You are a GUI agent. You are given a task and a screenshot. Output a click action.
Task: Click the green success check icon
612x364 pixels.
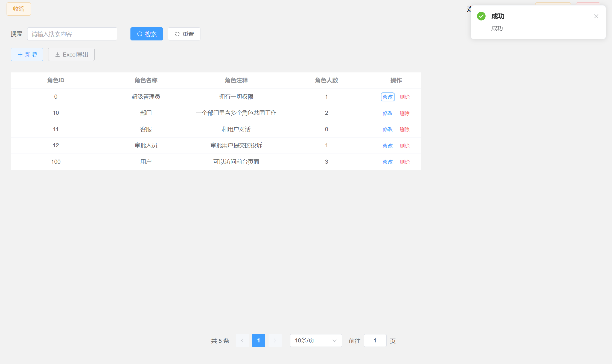click(481, 16)
